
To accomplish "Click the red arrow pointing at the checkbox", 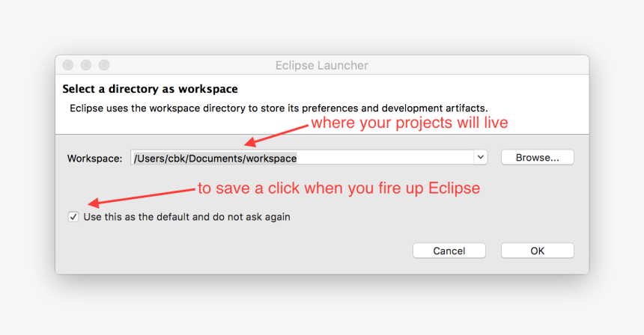I will click(x=142, y=196).
